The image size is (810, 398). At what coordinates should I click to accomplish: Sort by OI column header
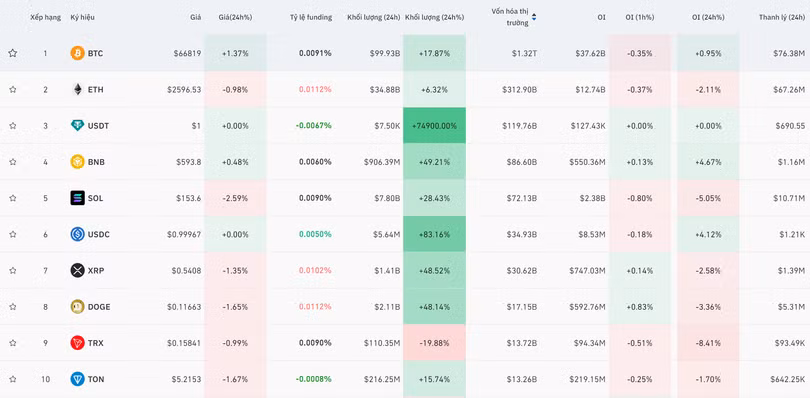click(x=601, y=17)
